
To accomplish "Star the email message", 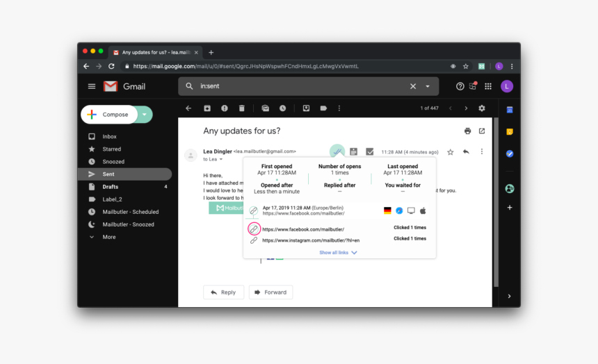I will [451, 152].
